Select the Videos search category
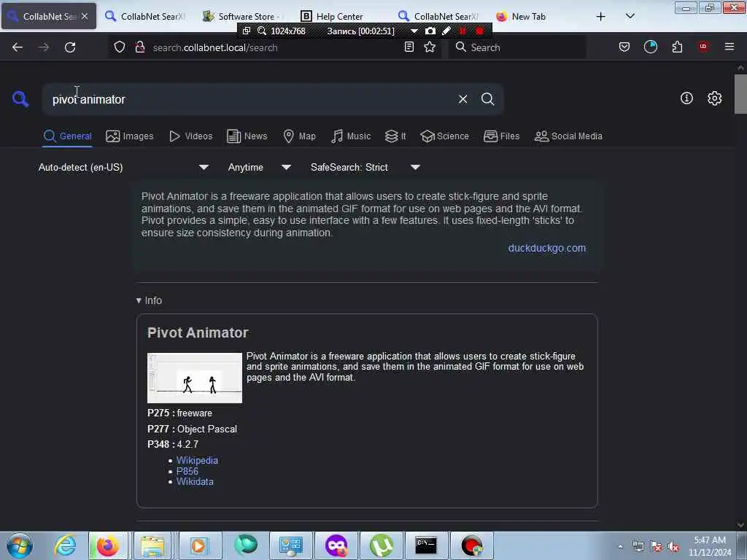 [x=190, y=136]
